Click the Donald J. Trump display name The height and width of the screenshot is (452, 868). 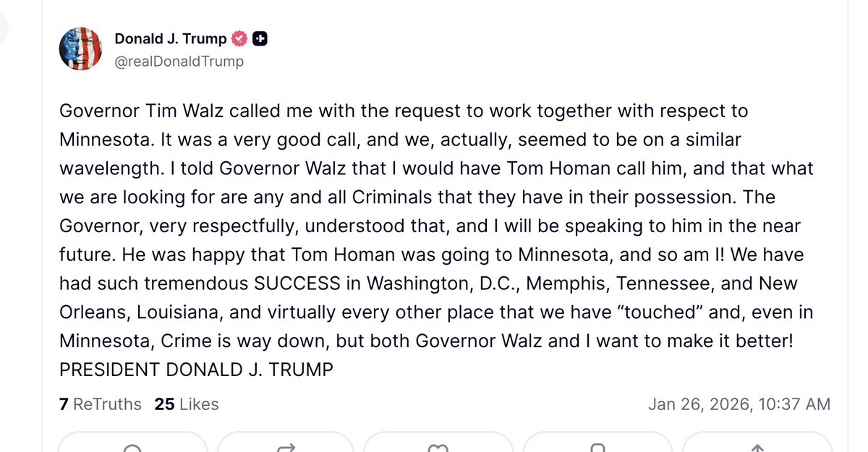(x=171, y=38)
